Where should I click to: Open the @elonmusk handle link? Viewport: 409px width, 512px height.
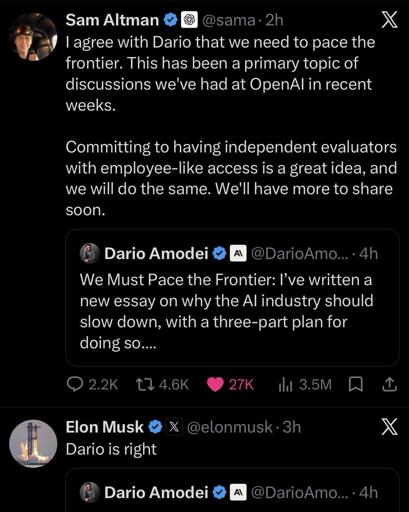point(229,427)
